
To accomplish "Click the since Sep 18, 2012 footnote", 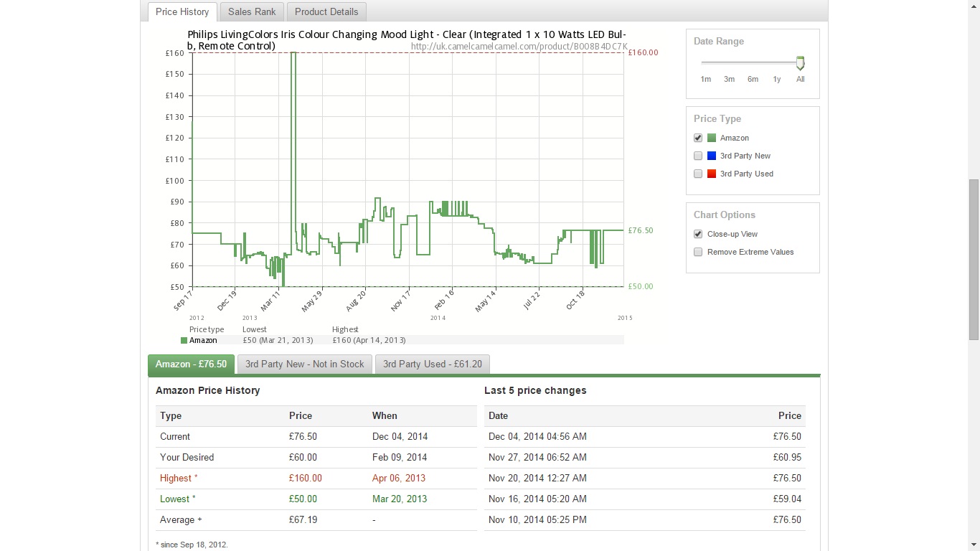I will 192,545.
